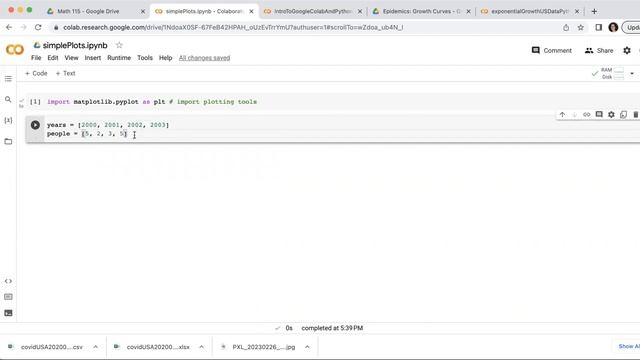Image resolution: width=640 pixels, height=360 pixels.
Task: Switch to Epidemics: Growth Curves tab
Action: (421, 11)
